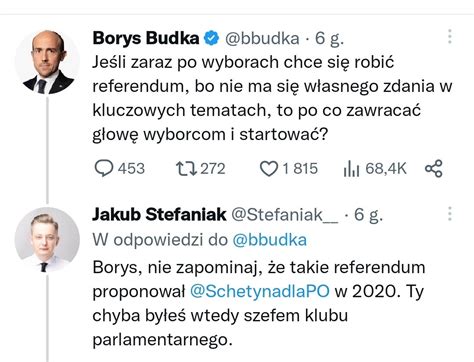Open Borys Budka display name
474x362 pixels.
tap(146, 38)
